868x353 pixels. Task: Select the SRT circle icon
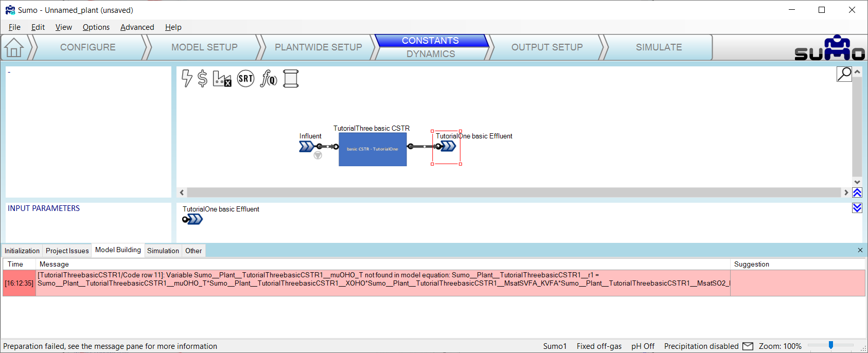click(x=245, y=78)
